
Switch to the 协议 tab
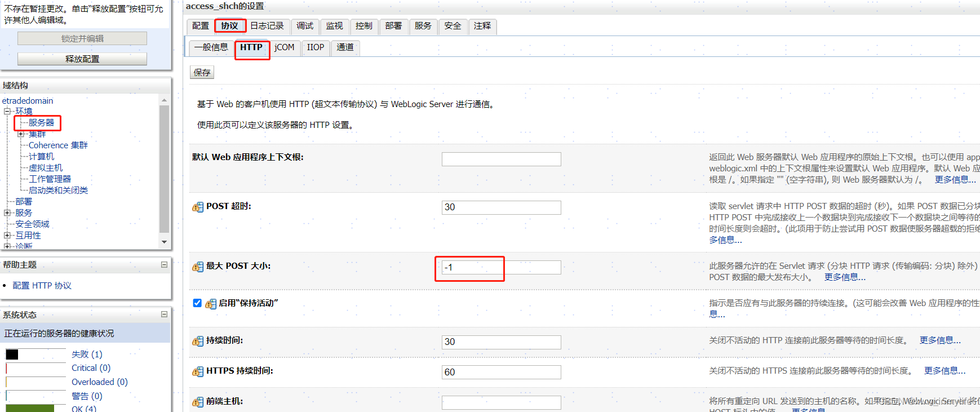pyautogui.click(x=229, y=26)
